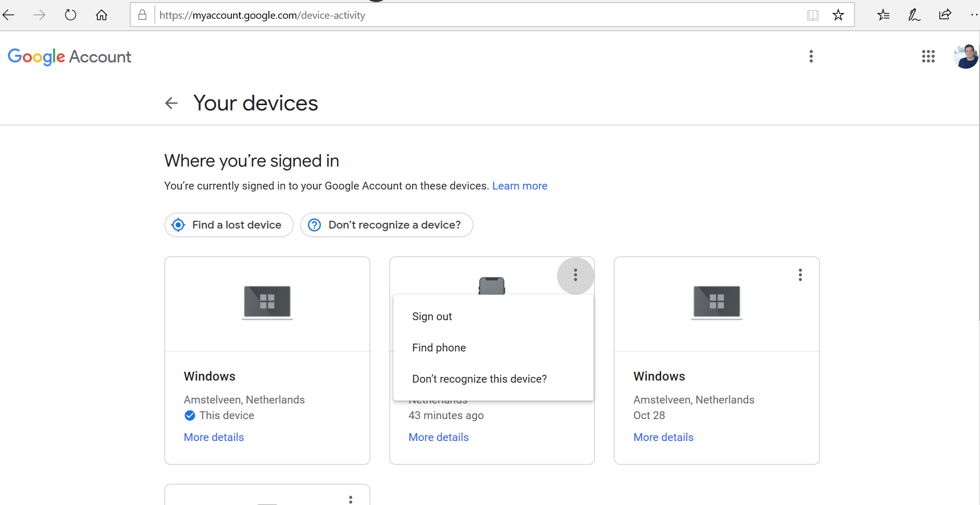
Task: Click the profile avatar picture
Action: tap(965, 56)
